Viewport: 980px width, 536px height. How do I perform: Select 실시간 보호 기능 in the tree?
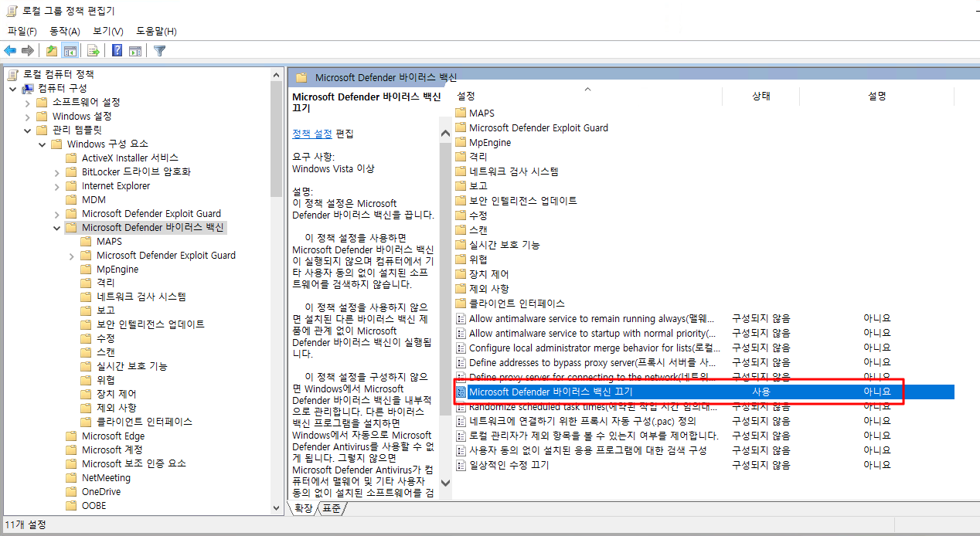pyautogui.click(x=131, y=366)
